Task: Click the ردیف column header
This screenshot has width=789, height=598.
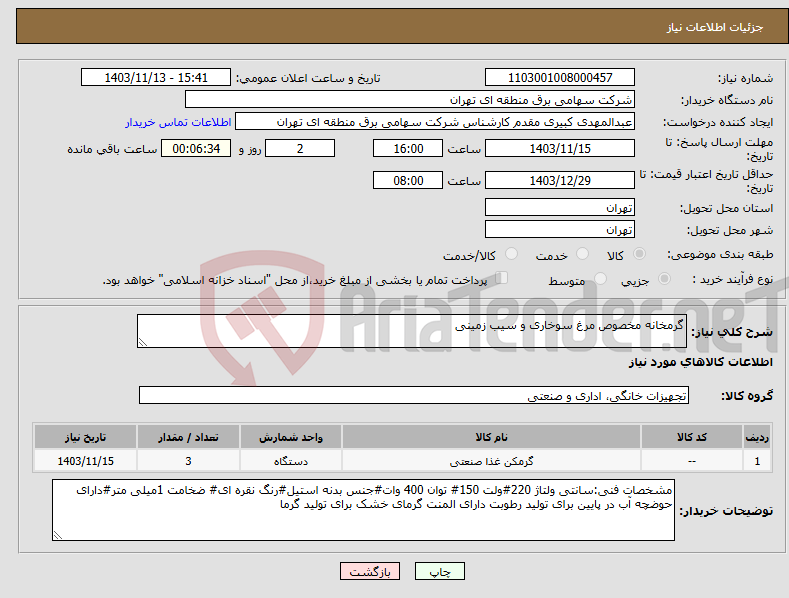Action: pos(757,437)
